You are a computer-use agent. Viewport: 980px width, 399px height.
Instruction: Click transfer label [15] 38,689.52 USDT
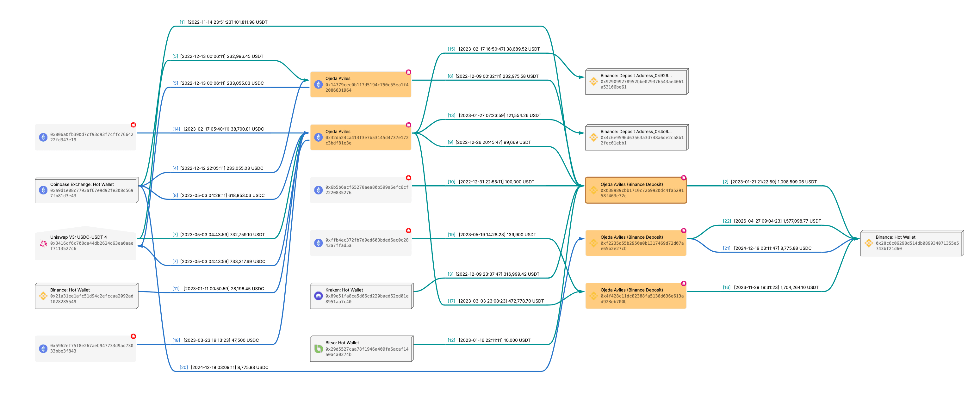[494, 49]
